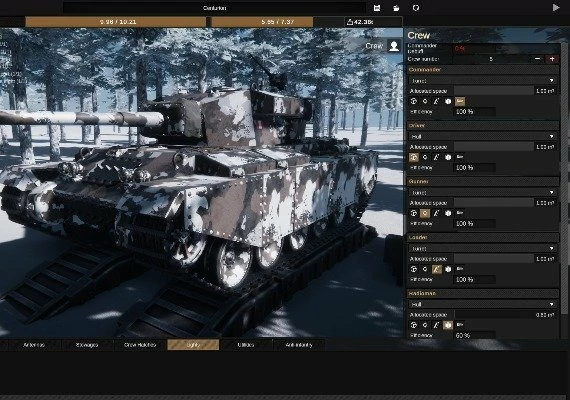Open the Driver location dropdown showing Hull
Screen dimensions: 570x400
(x=483, y=136)
